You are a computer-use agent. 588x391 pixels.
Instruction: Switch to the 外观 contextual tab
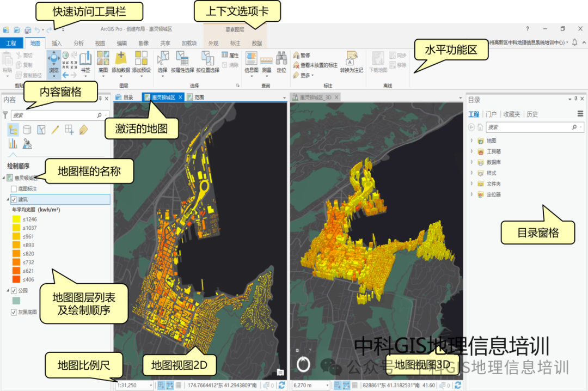coord(213,43)
